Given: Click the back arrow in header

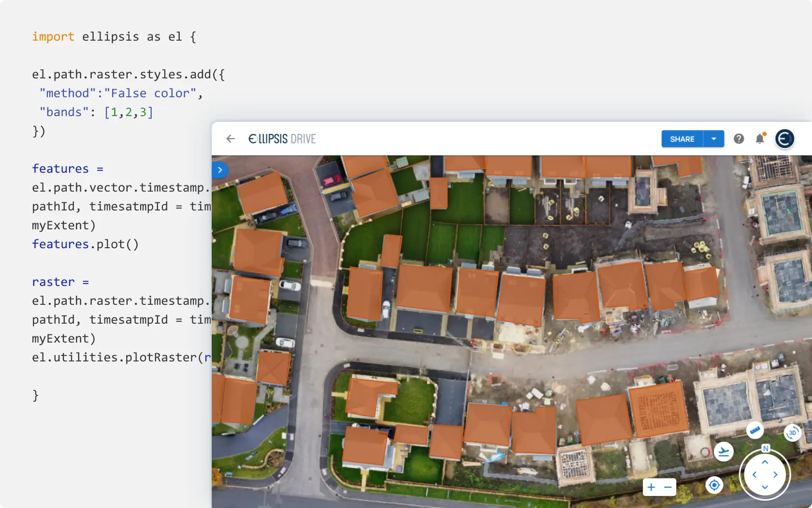Looking at the screenshot, I should (x=231, y=139).
